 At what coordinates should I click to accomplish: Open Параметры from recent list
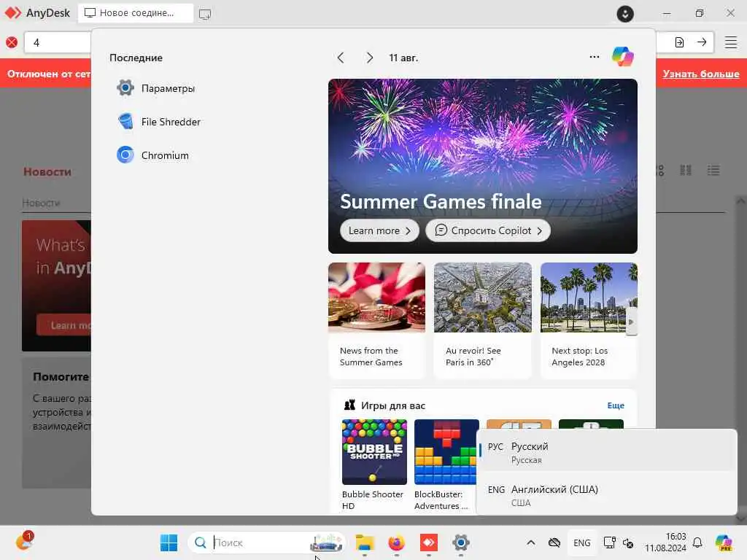click(x=156, y=88)
